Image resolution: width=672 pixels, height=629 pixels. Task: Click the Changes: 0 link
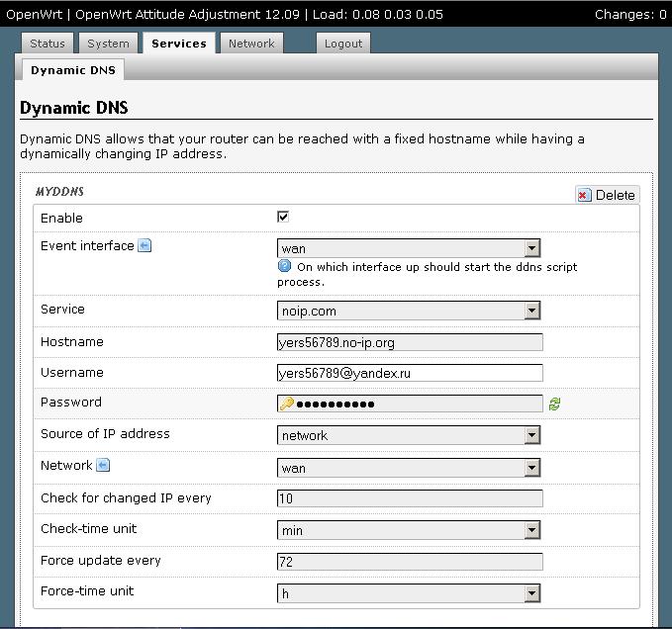pyautogui.click(x=630, y=14)
